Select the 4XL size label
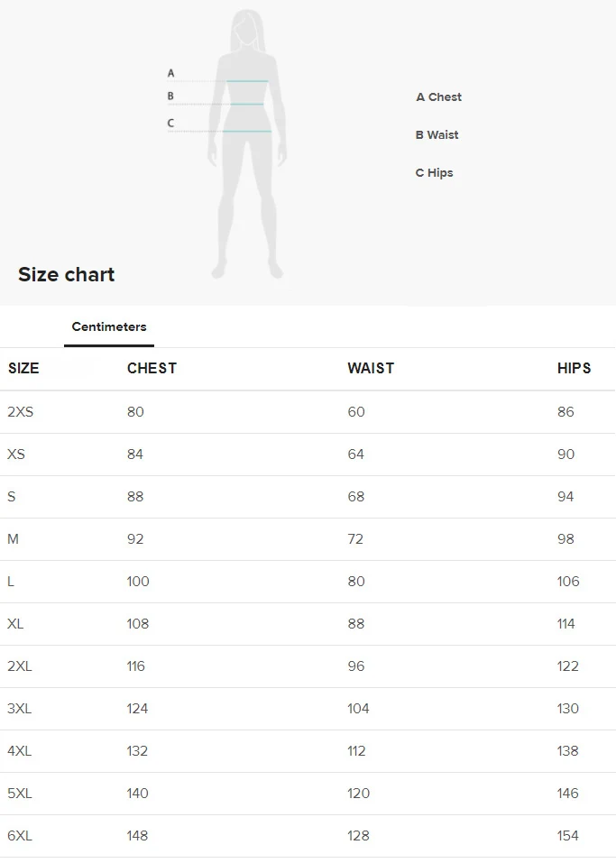This screenshot has width=616, height=863. pos(19,750)
